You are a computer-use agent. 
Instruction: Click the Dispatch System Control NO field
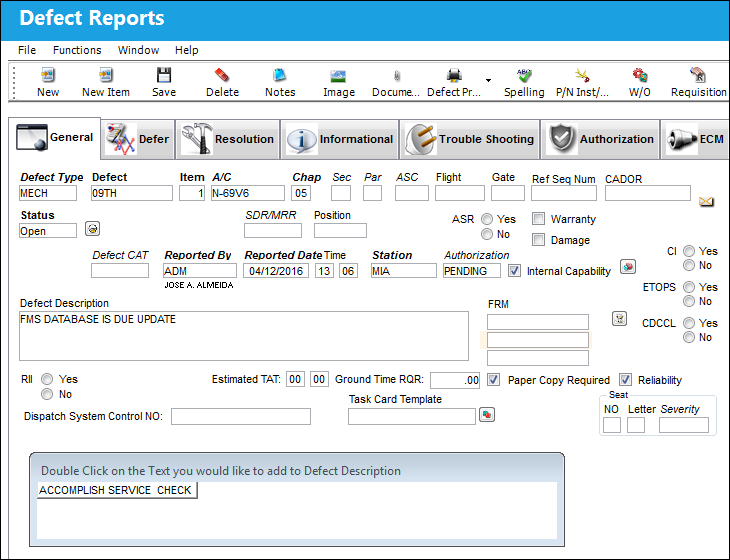coord(241,417)
